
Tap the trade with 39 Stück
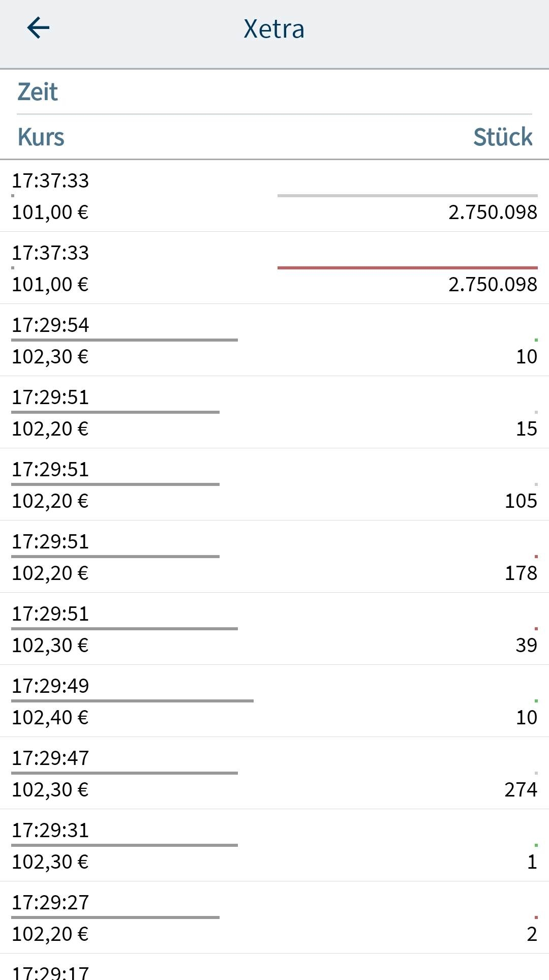tap(274, 629)
